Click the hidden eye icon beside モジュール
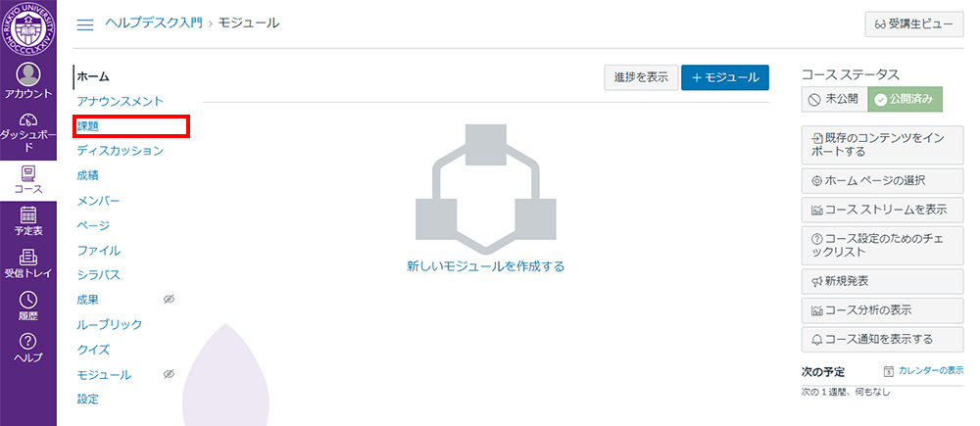This screenshot has height=426, width=980. coord(168,374)
